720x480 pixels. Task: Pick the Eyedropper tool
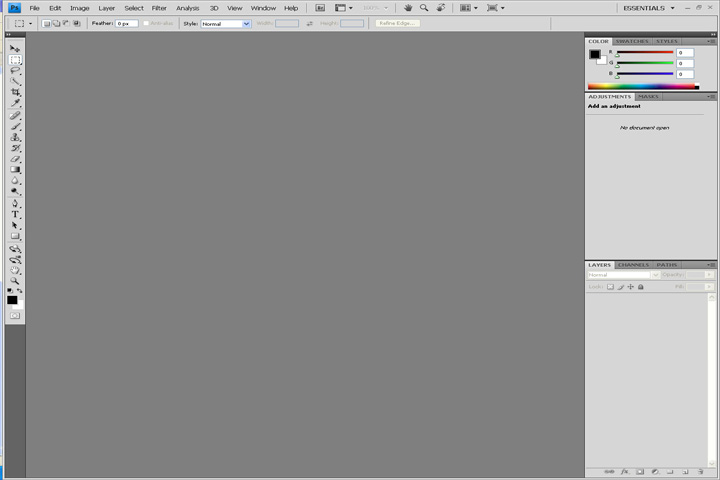15,103
